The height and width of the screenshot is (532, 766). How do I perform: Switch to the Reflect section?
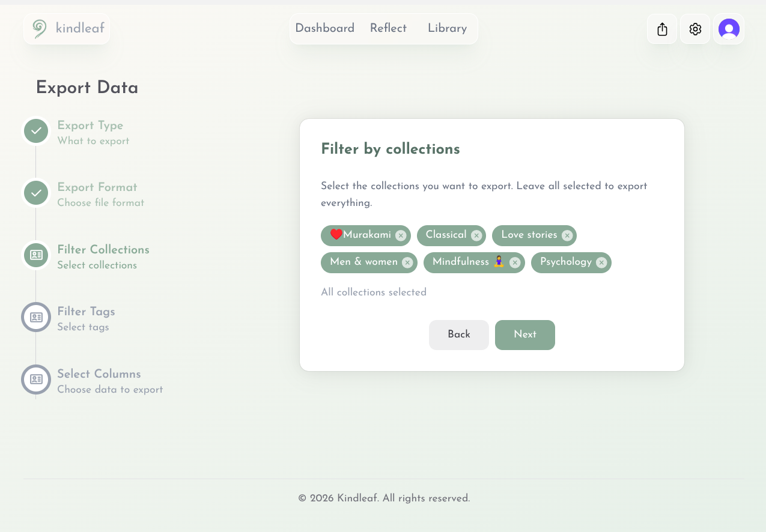click(x=388, y=28)
